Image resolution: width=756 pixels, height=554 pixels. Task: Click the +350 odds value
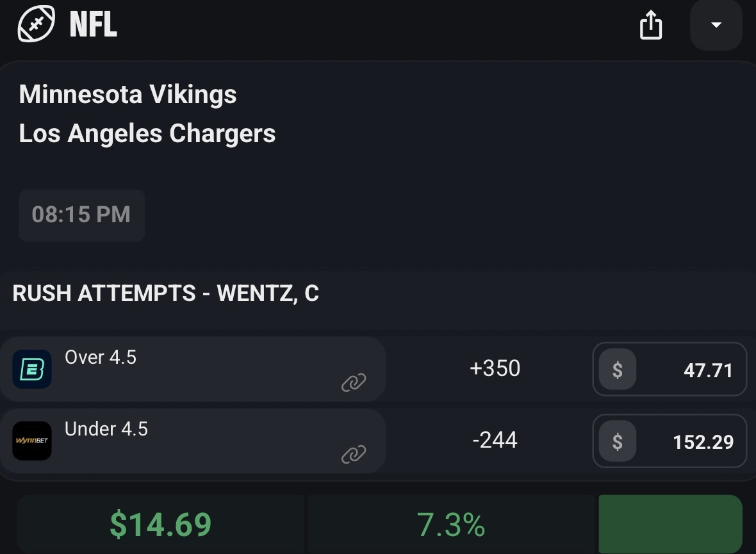495,369
